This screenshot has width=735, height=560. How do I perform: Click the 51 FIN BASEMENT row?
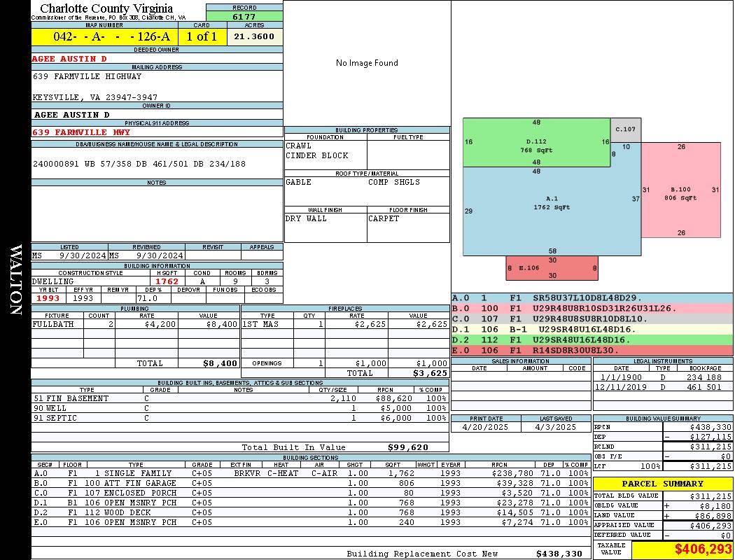(x=240, y=398)
